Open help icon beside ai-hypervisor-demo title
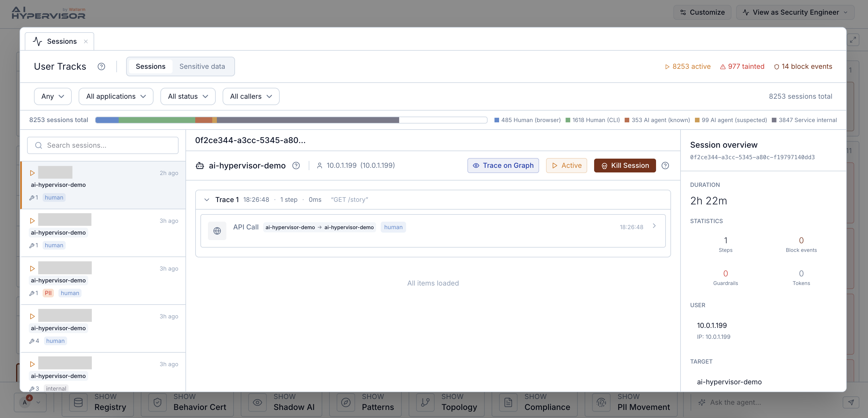The height and width of the screenshot is (418, 868). 296,166
